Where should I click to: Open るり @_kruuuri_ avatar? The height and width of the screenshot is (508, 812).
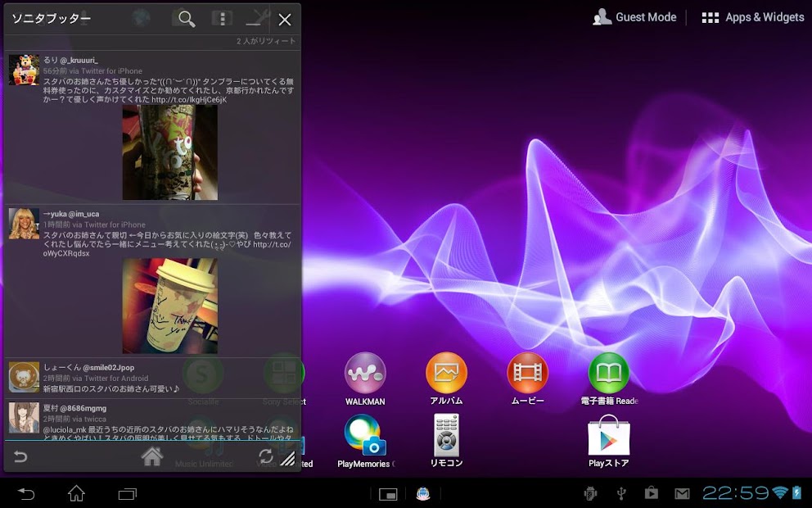(x=24, y=70)
